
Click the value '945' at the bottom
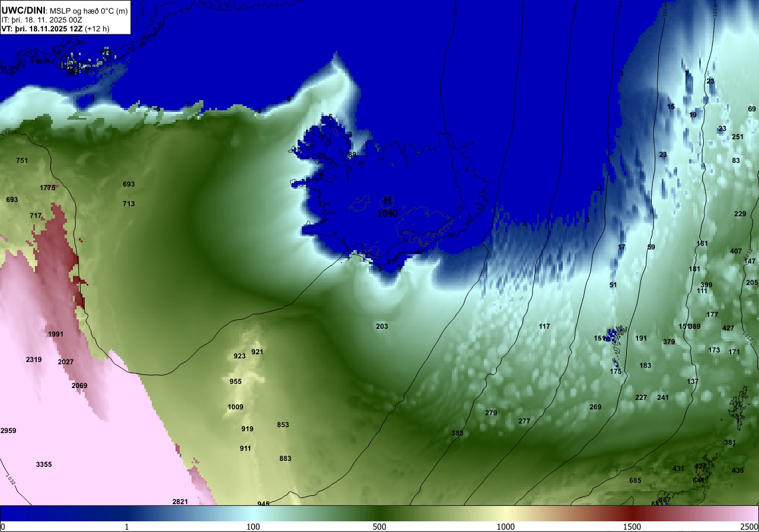(x=263, y=504)
